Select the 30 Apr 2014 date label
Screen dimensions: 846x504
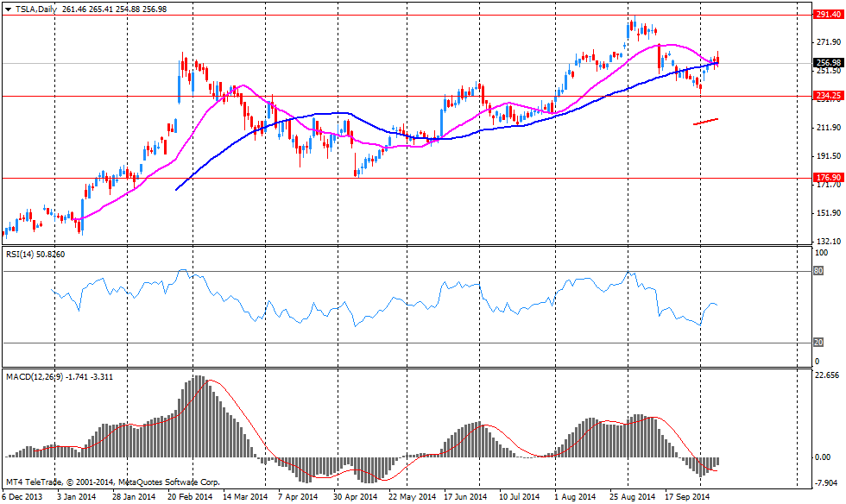click(355, 496)
